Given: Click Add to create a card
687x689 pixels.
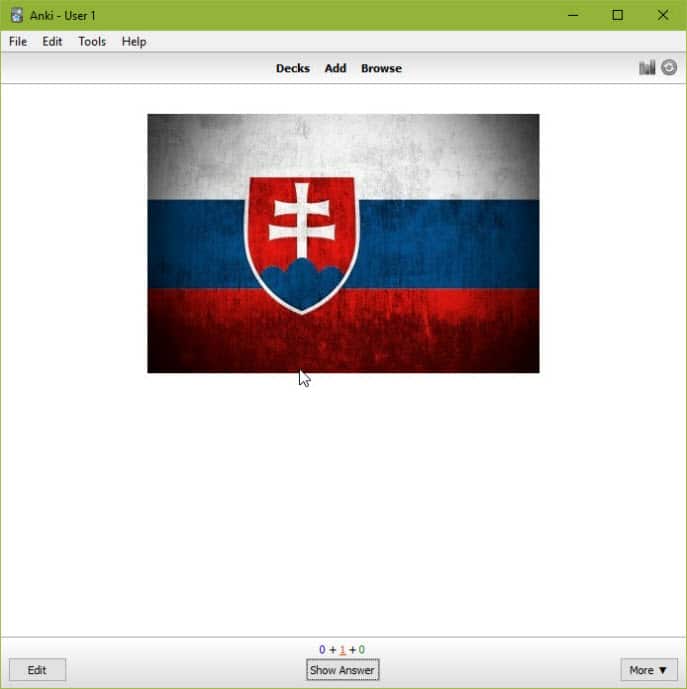Looking at the screenshot, I should pos(335,69).
